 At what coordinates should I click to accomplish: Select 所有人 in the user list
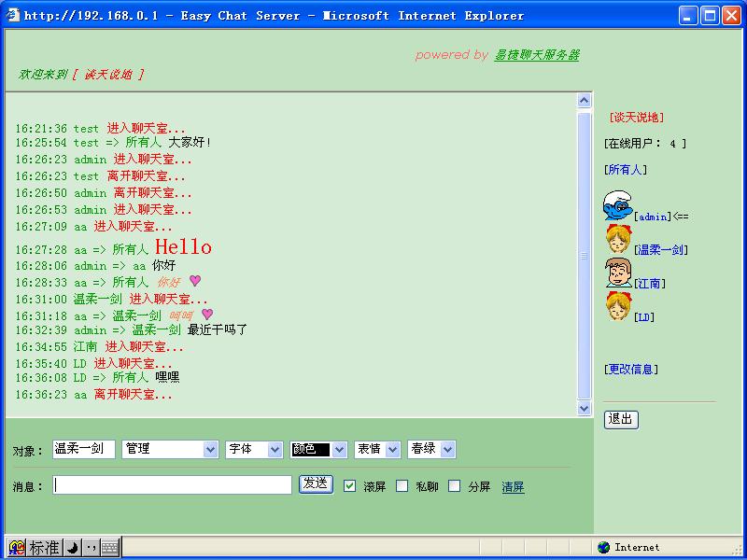tap(626, 169)
